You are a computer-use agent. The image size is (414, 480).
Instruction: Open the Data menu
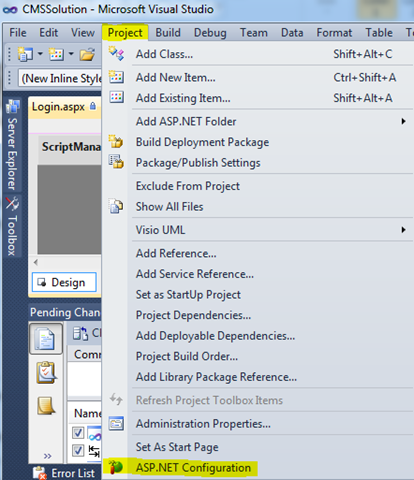[292, 33]
